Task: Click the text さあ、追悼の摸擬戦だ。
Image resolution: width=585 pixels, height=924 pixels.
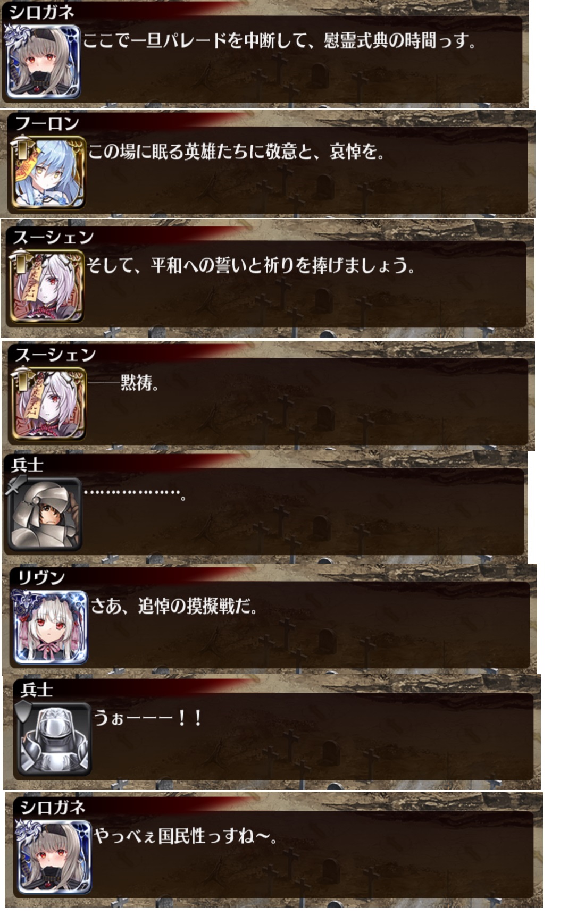Action: point(174,606)
